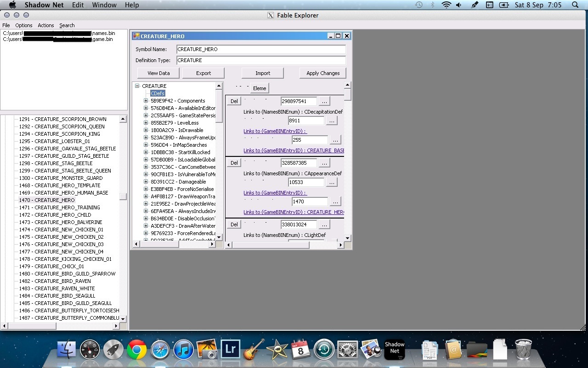Select 1471 - CREATURE_HERO_TRAINING in the list
The image size is (588, 368).
click(x=59, y=207)
